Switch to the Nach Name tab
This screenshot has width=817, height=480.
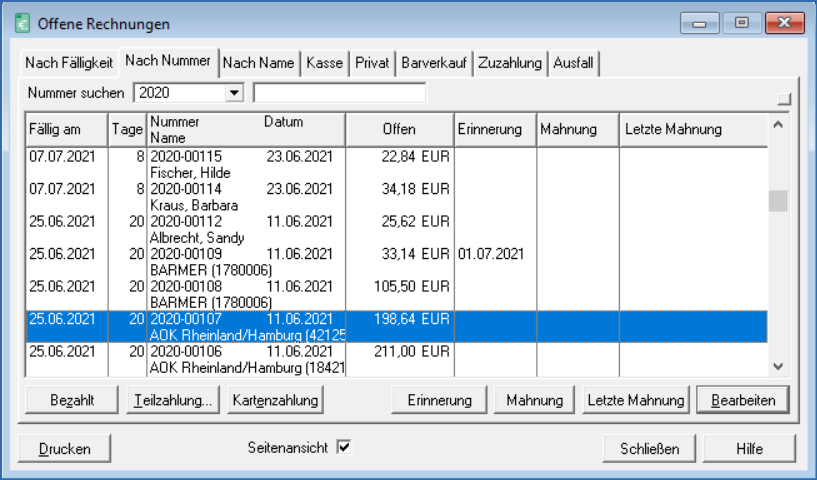(x=259, y=63)
